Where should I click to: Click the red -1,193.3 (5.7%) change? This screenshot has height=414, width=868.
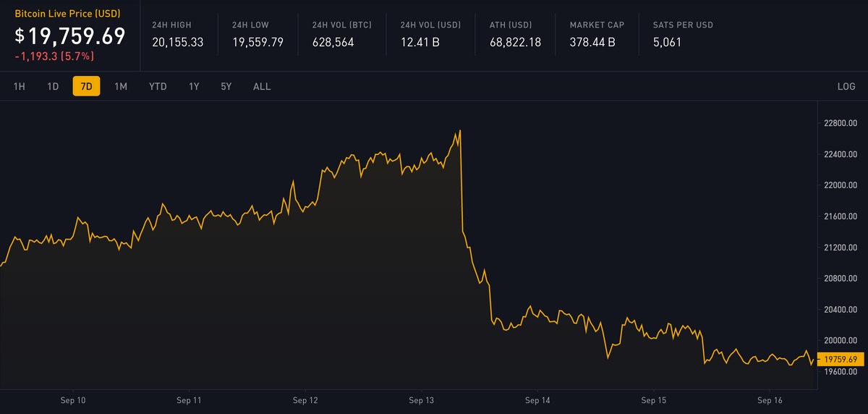(x=54, y=56)
